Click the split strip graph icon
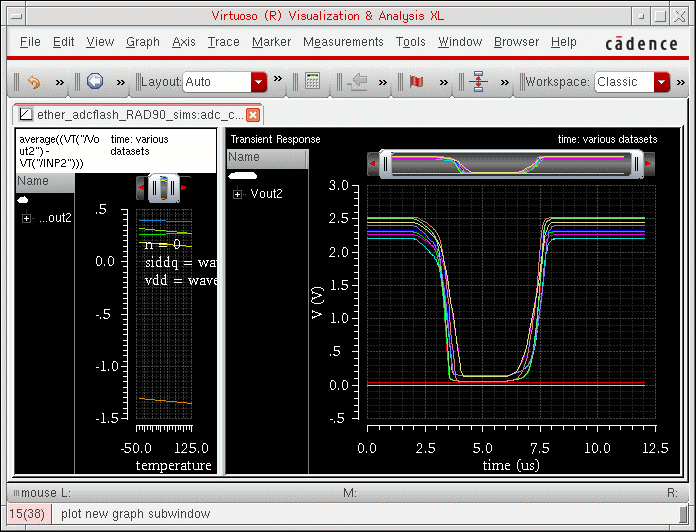 pyautogui.click(x=476, y=82)
